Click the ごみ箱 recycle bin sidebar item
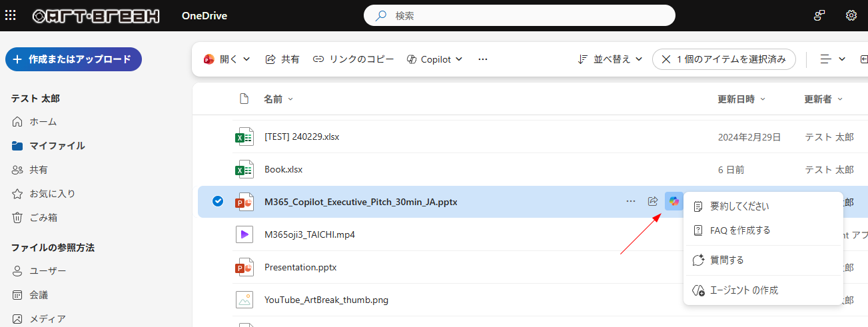 43,218
